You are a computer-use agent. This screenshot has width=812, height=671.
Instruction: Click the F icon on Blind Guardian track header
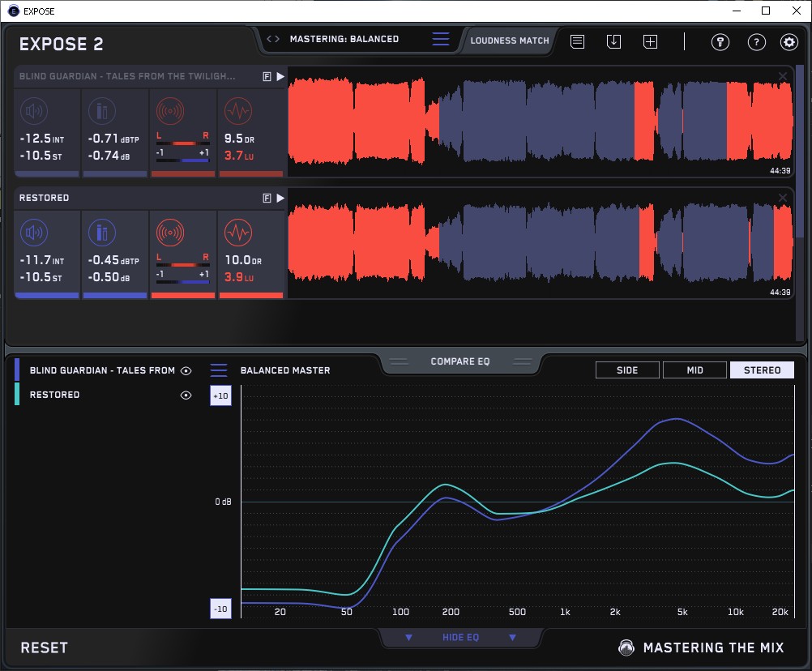tap(267, 77)
